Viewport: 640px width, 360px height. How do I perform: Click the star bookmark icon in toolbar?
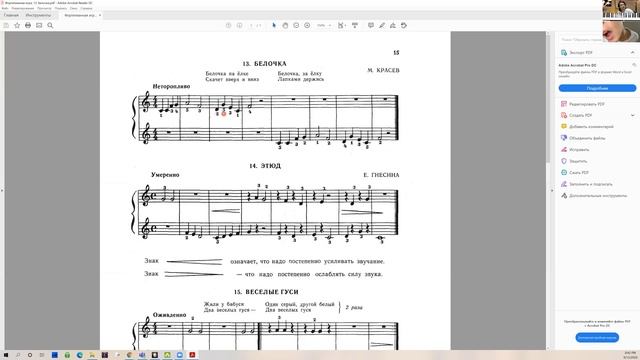click(17, 25)
